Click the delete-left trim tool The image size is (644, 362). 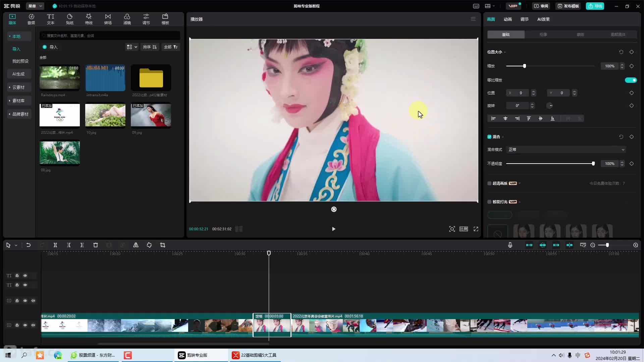[x=69, y=245]
